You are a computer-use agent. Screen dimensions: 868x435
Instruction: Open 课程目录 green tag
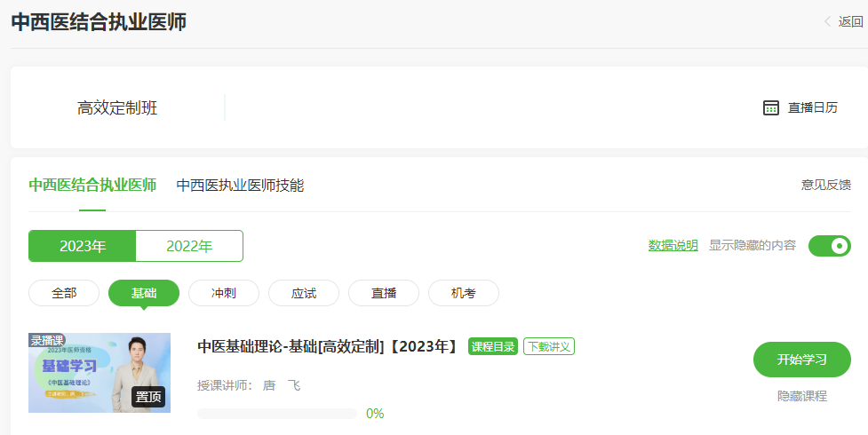(492, 346)
